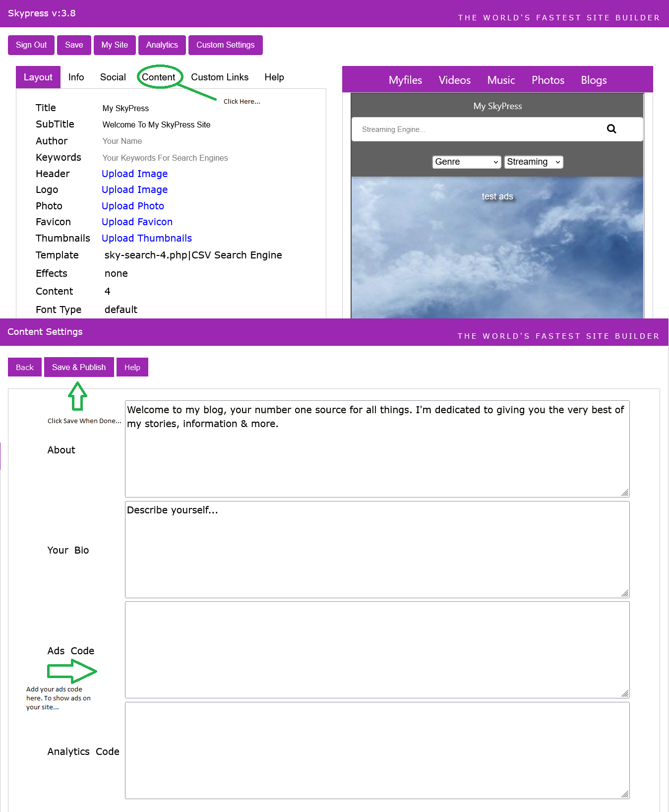Click the search magnifier icon in preview
Screen dimensions: 669x812
click(611, 129)
